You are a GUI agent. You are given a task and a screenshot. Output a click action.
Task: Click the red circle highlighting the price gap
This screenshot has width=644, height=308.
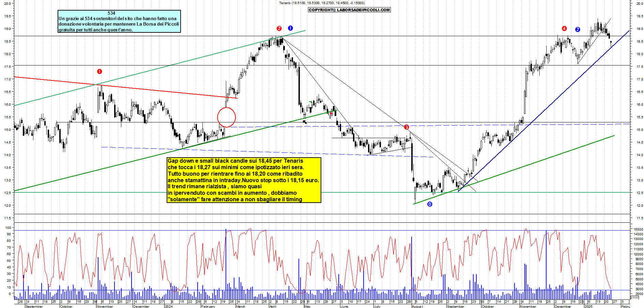click(227, 117)
